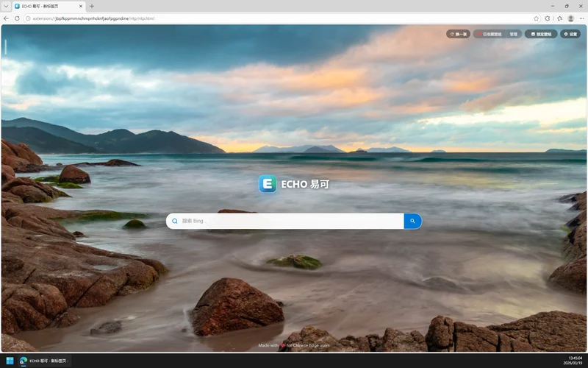Toggle 锁定壁纸 to lock the wallpaper
This screenshot has height=368, width=588.
[541, 34]
